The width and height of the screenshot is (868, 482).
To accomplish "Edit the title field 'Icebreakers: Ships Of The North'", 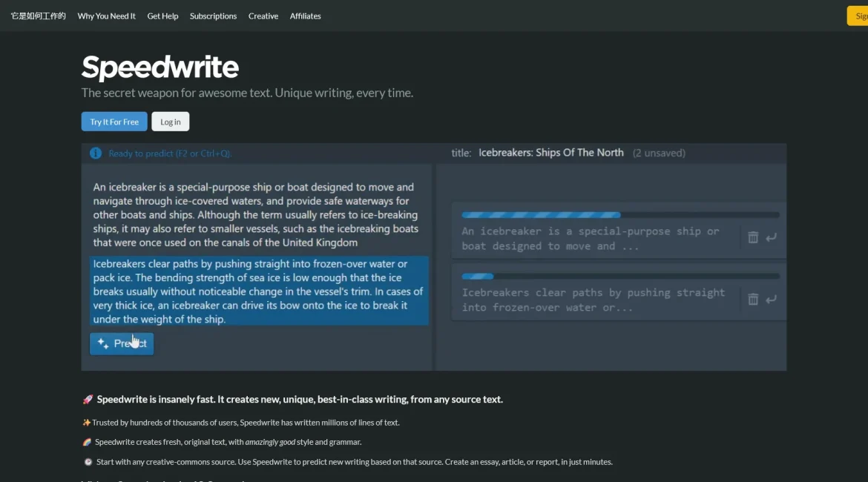I will [x=550, y=153].
